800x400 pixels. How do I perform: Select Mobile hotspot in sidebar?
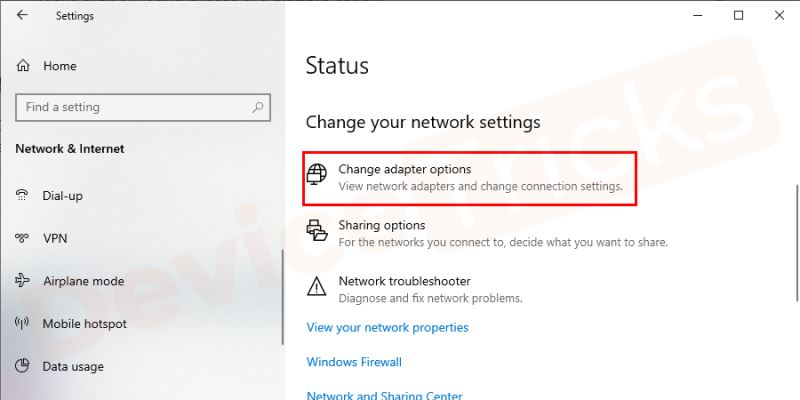(x=84, y=324)
